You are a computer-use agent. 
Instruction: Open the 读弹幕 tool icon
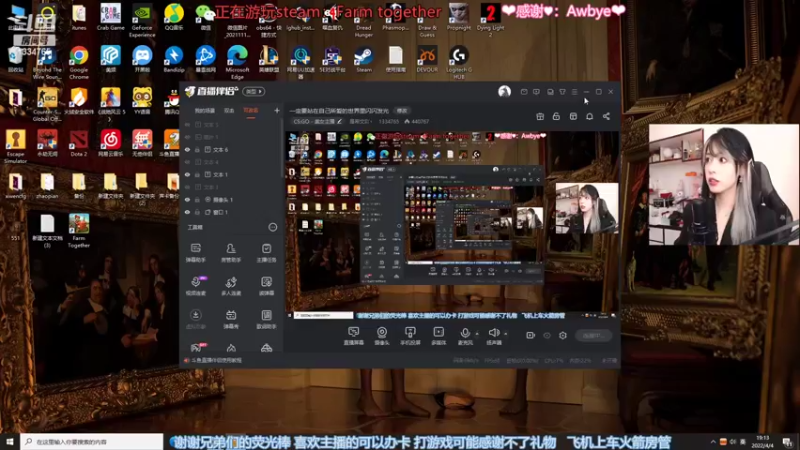[x=266, y=286]
